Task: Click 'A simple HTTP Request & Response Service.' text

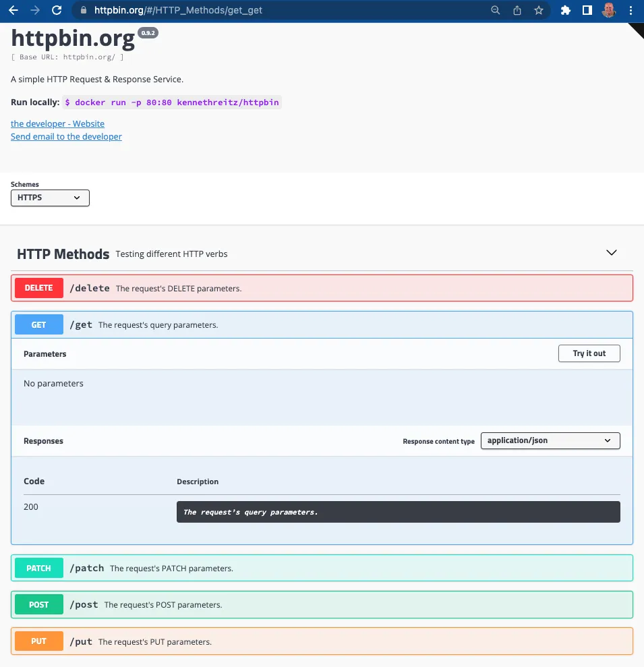Action: [97, 80]
